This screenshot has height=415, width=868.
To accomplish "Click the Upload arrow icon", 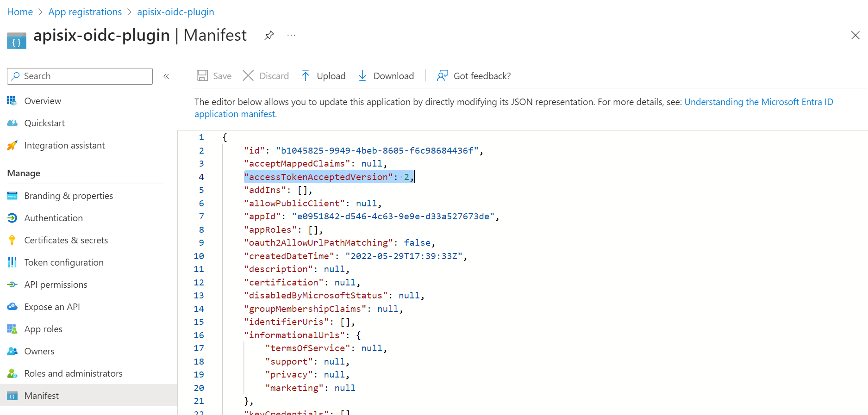I will pos(306,75).
